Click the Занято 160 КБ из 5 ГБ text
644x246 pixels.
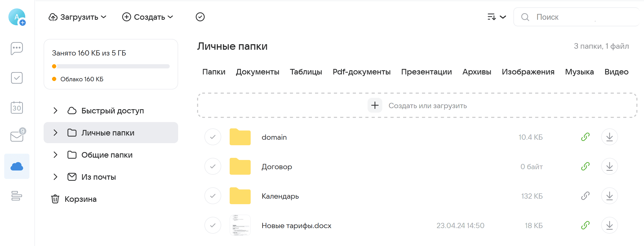click(x=89, y=53)
